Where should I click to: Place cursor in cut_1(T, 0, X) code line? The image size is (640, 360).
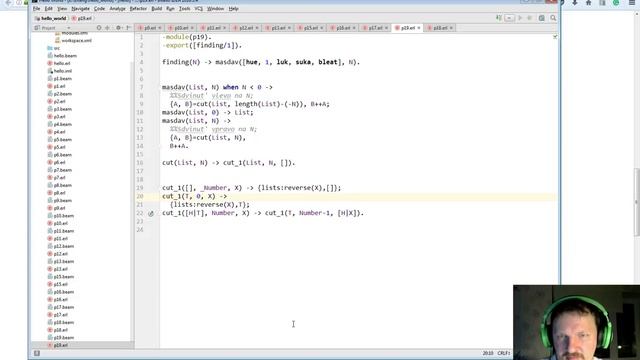(x=194, y=196)
